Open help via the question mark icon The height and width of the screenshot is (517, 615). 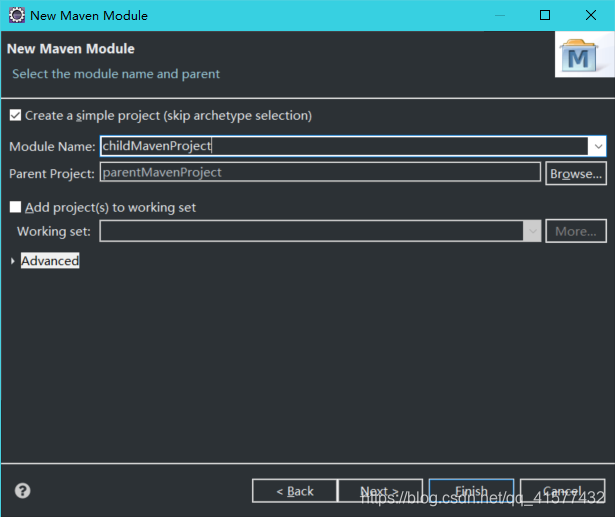point(22,491)
